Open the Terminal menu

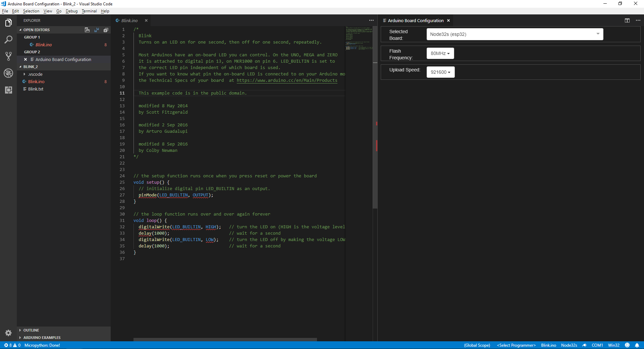[x=89, y=11]
